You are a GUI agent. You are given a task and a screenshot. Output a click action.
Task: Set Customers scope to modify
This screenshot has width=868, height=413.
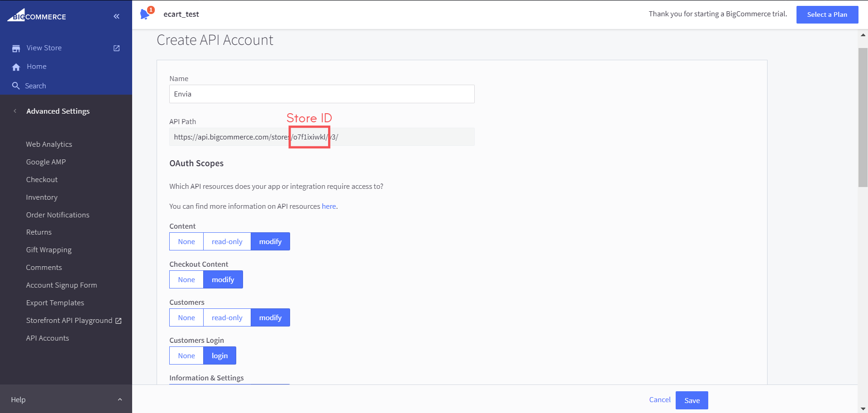point(270,317)
